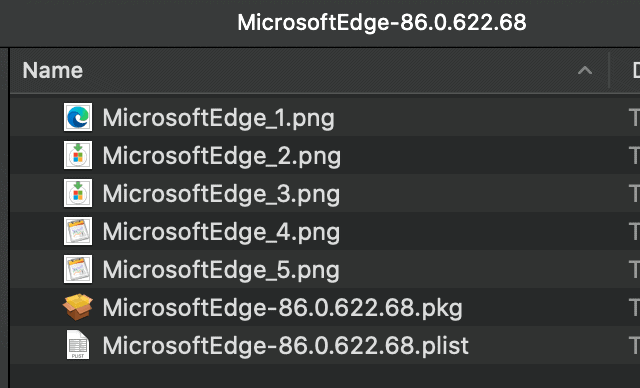This screenshot has width=640, height=388.
Task: Pick the MicrosoftEdge_5.png file name
Action: 221,270
